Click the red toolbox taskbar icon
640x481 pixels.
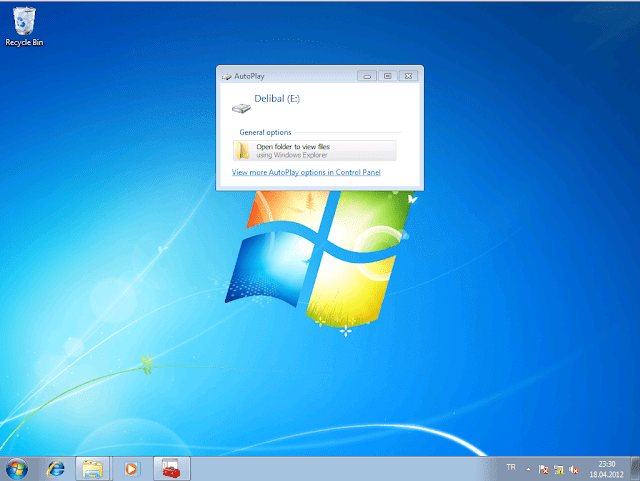pos(169,467)
